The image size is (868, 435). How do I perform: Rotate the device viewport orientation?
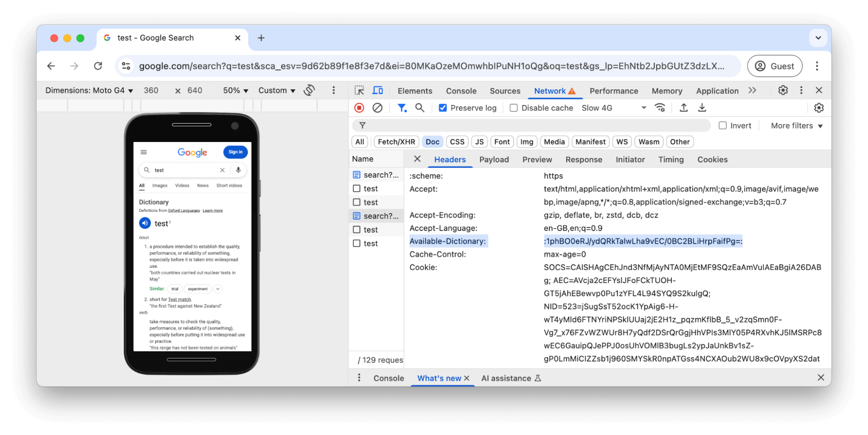[309, 90]
